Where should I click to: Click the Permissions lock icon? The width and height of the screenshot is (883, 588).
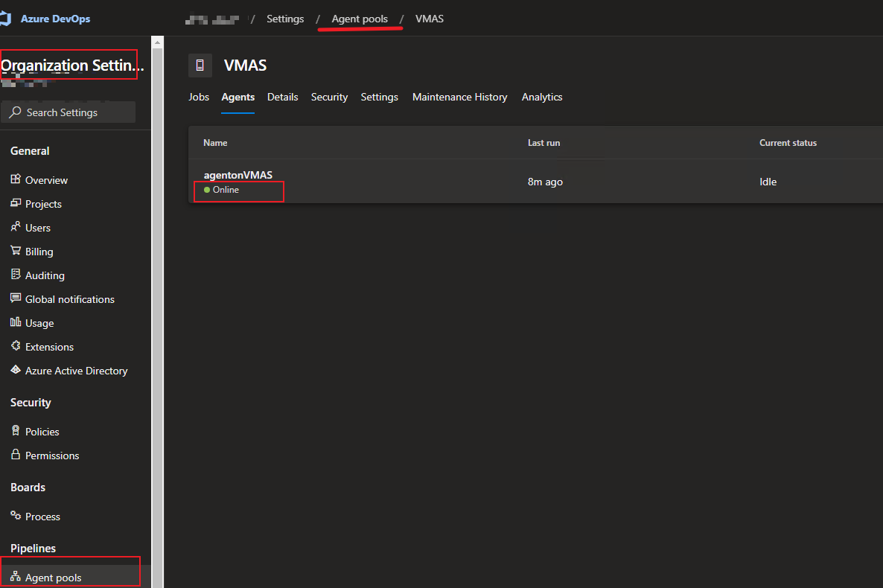15,455
